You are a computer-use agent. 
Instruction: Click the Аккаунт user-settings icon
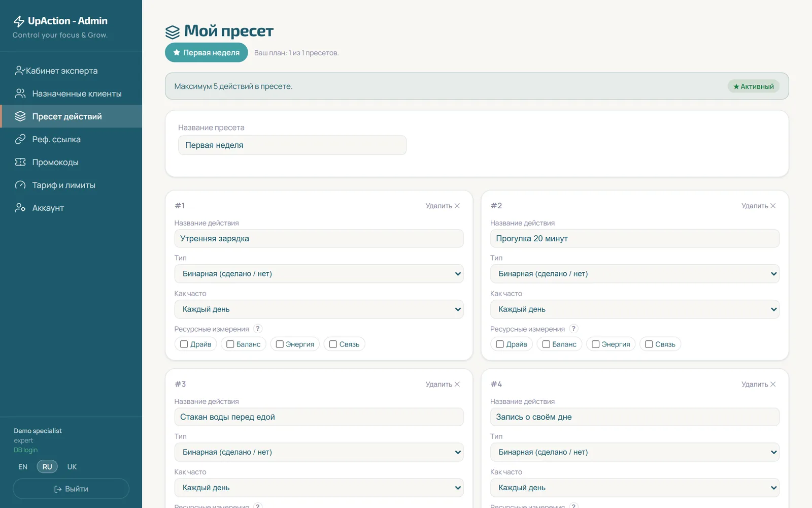point(20,208)
